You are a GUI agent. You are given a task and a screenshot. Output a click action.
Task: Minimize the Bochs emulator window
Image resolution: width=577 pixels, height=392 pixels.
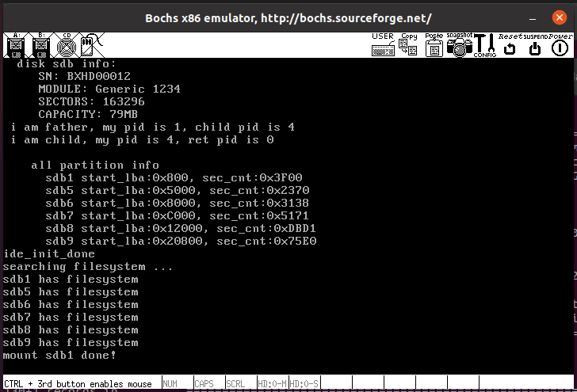(533, 18)
